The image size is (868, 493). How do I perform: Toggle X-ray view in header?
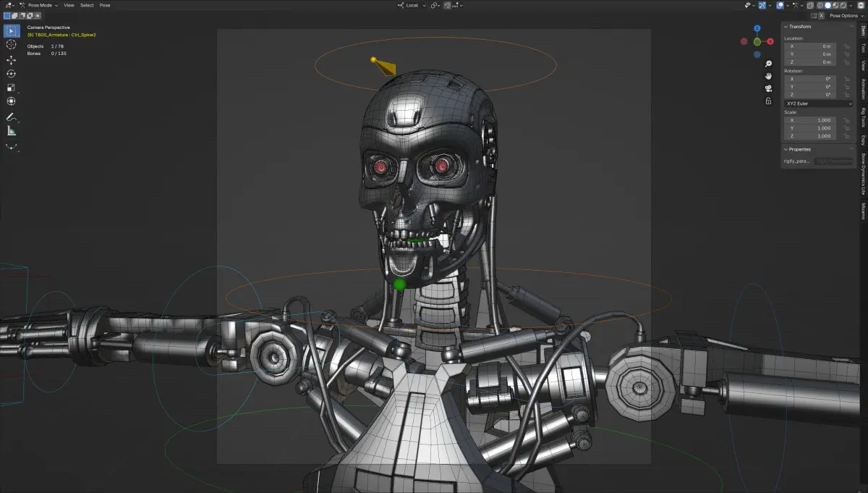(x=809, y=6)
